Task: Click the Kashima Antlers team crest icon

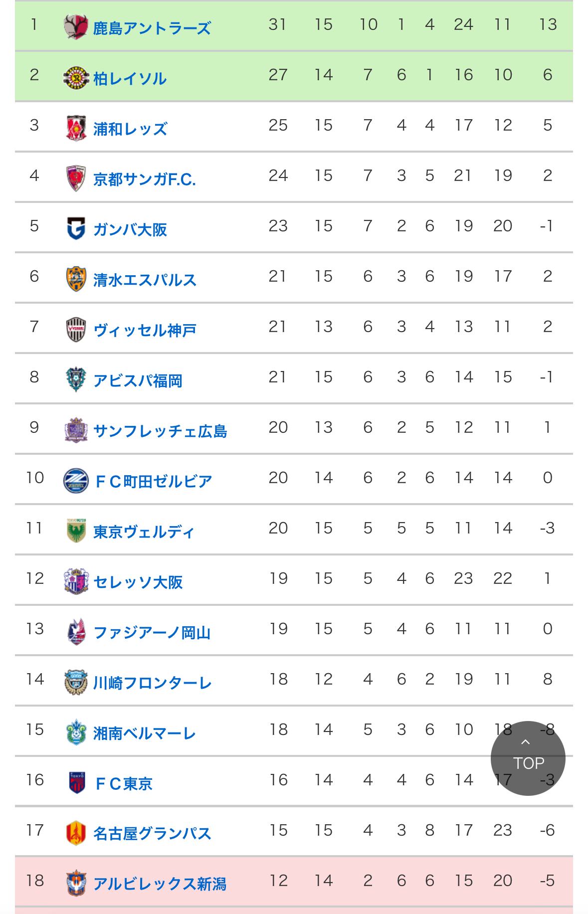Action: 76,27
